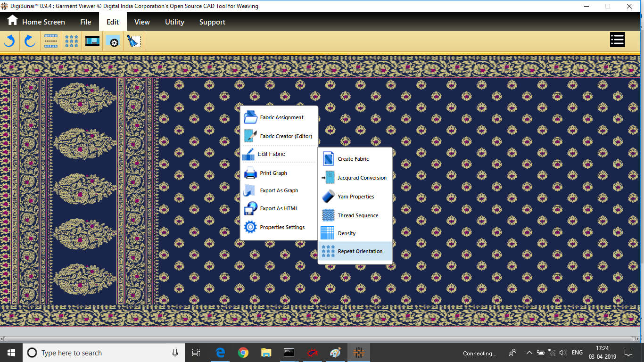644x362 pixels.
Task: Click the gear settings toolbar icon
Action: tap(113, 41)
